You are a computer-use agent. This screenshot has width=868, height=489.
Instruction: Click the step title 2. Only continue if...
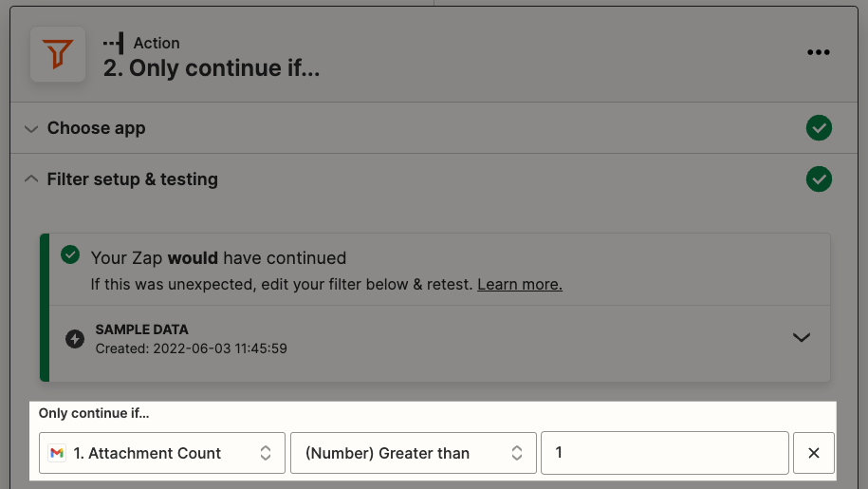pyautogui.click(x=212, y=68)
